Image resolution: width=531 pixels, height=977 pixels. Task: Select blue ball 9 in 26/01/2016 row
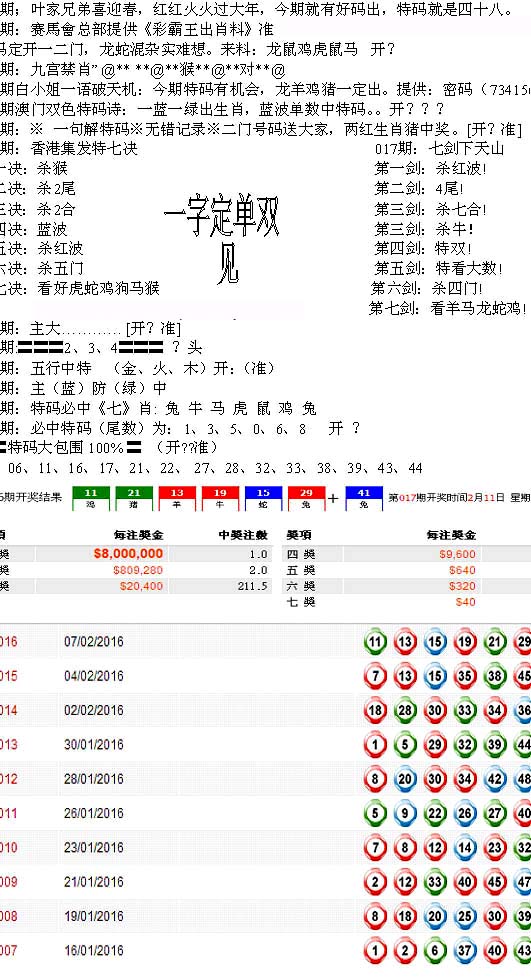click(405, 813)
